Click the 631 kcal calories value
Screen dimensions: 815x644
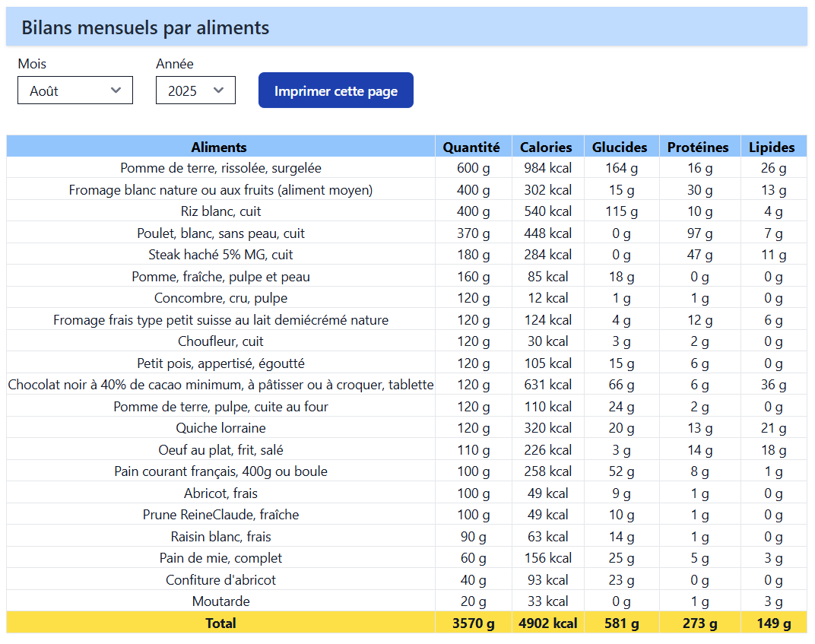pos(548,385)
